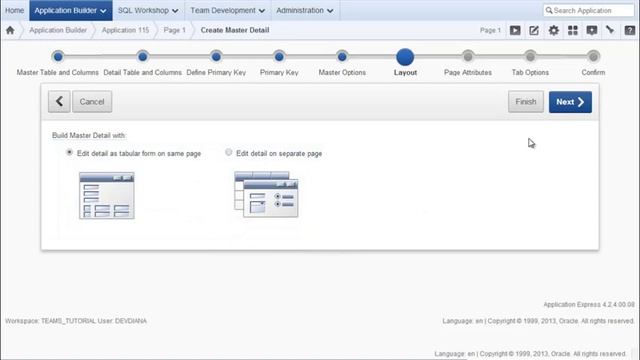Image resolution: width=640 pixels, height=360 pixels.
Task: Click the Cancel button
Action: [92, 102]
